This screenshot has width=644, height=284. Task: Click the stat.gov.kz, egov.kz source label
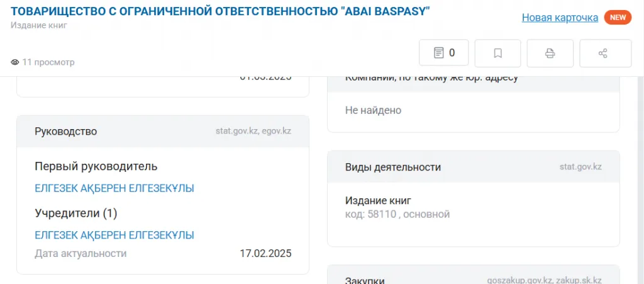(253, 132)
